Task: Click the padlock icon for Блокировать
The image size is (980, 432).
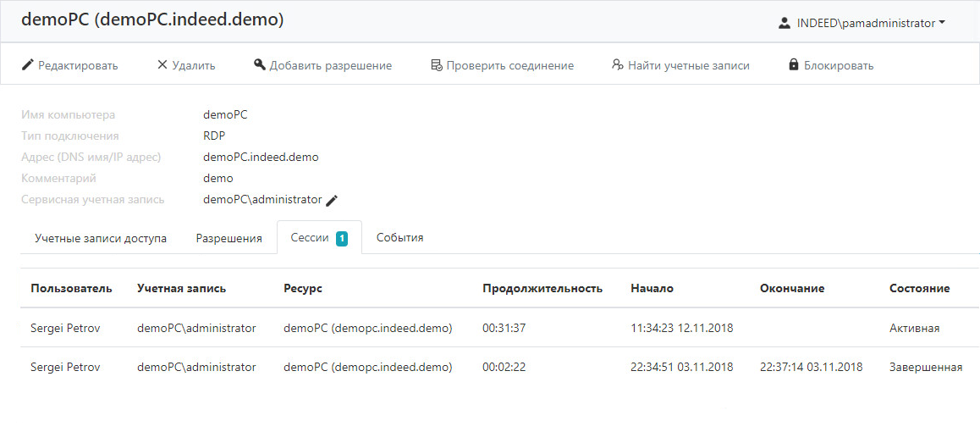Action: coord(794,65)
